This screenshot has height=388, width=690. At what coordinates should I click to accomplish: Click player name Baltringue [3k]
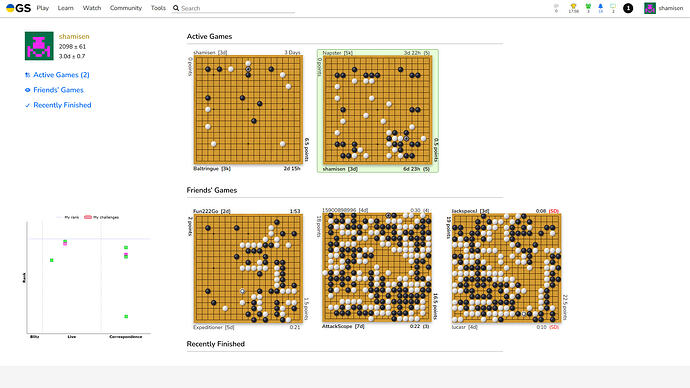[x=212, y=168]
